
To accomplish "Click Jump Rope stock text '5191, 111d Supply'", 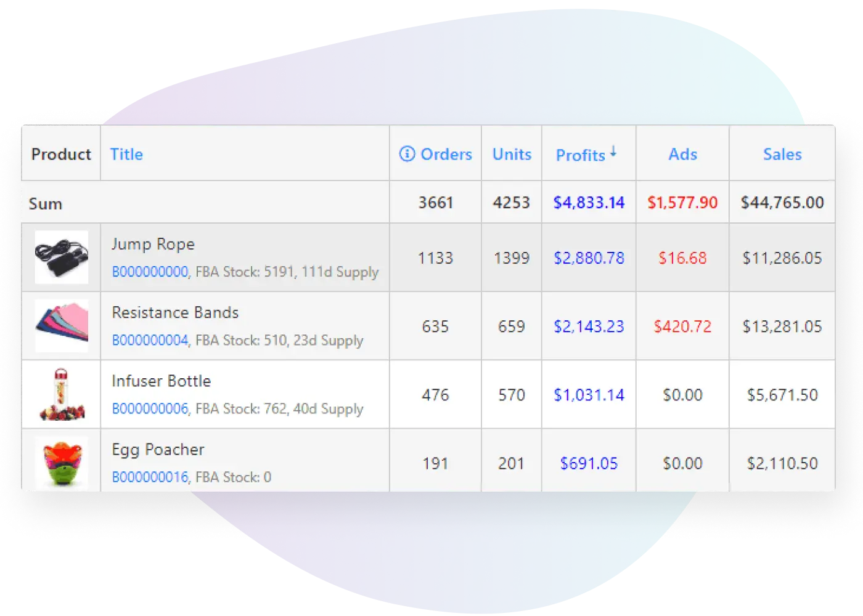I will click(x=321, y=272).
